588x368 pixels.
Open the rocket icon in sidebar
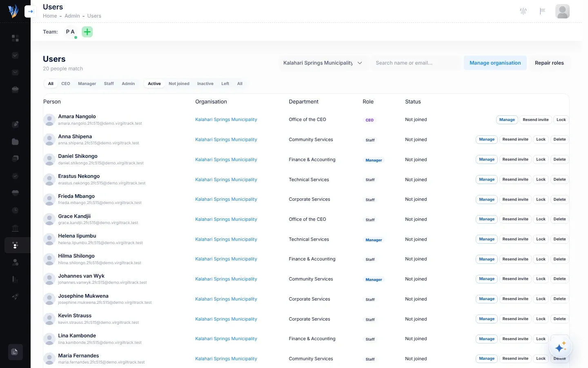(x=15, y=296)
